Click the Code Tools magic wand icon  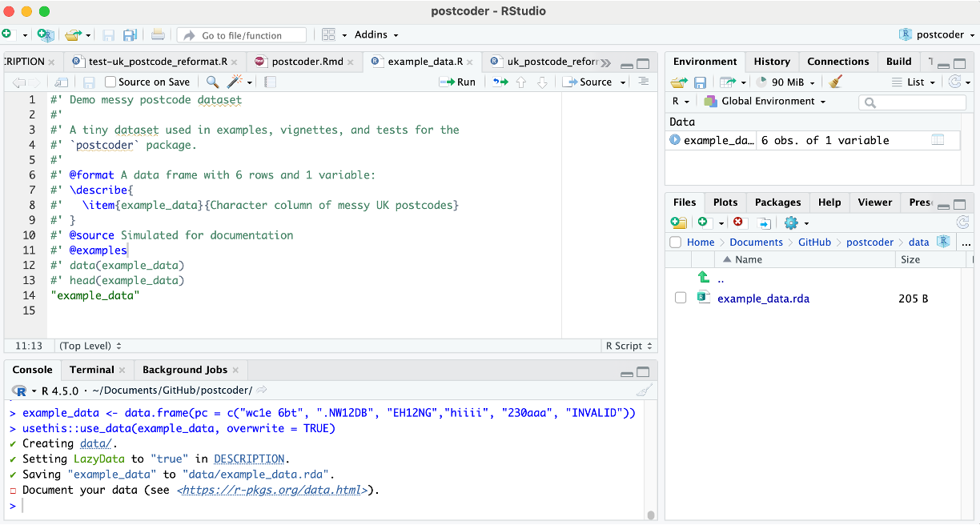click(x=235, y=82)
